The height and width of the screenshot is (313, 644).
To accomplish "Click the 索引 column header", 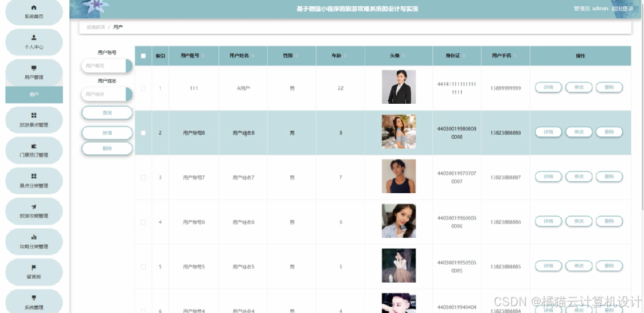I will tap(160, 56).
